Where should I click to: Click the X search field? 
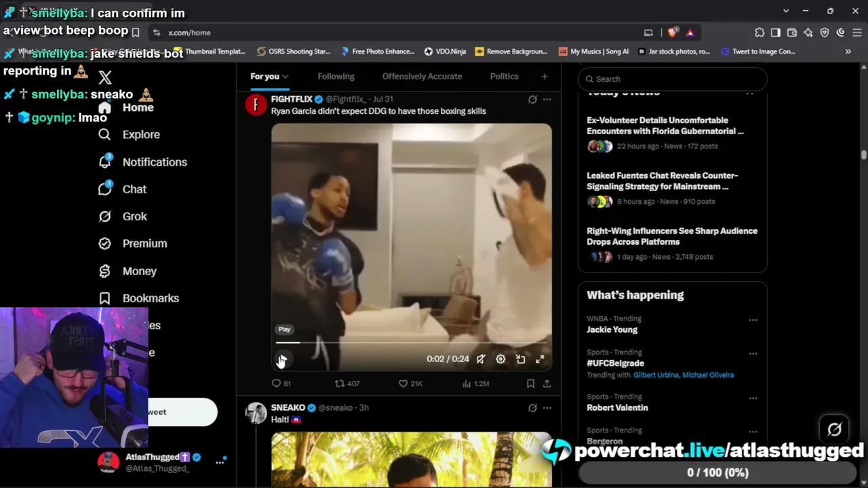(672, 79)
